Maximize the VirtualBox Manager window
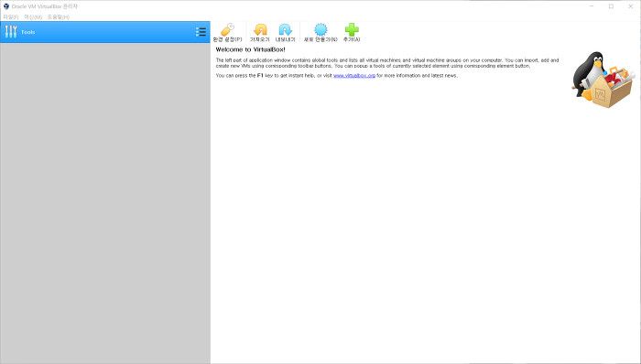Screen dimensions: 641x364 tap(611, 6)
